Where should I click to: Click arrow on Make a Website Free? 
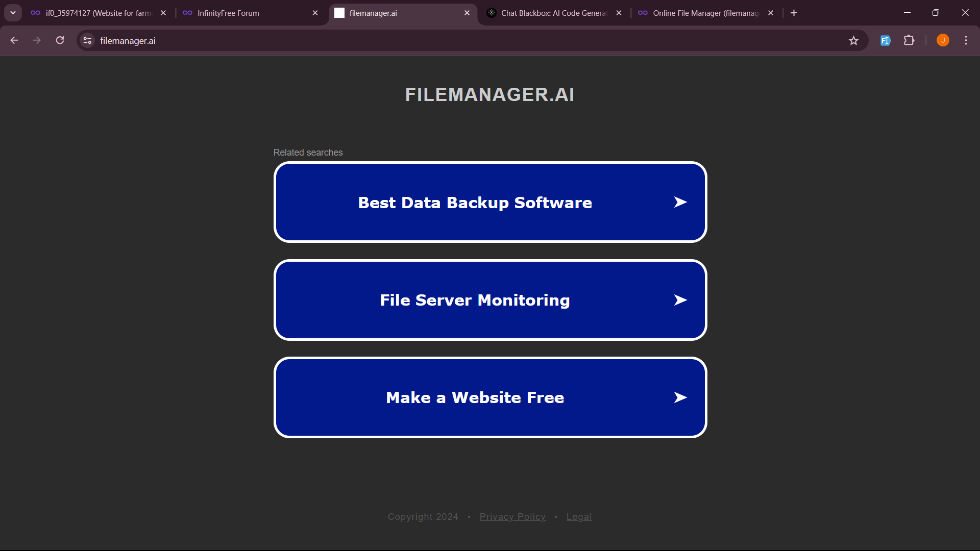point(680,397)
